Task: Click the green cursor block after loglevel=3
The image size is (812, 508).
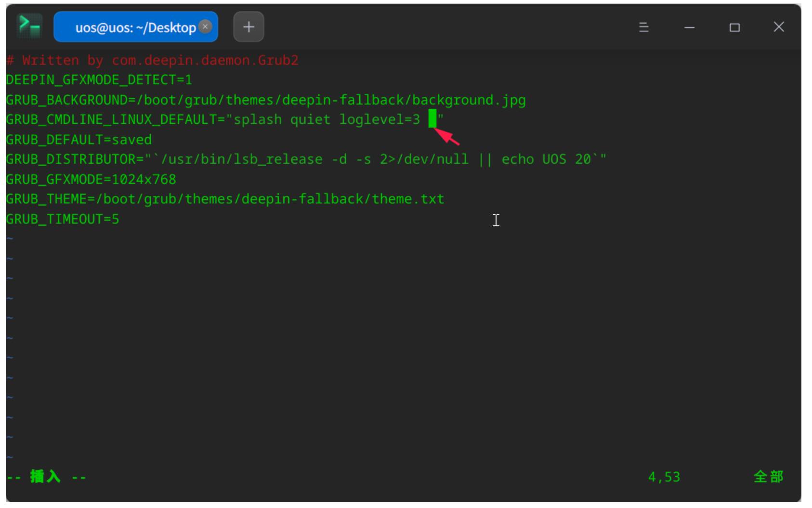Action: (x=432, y=119)
